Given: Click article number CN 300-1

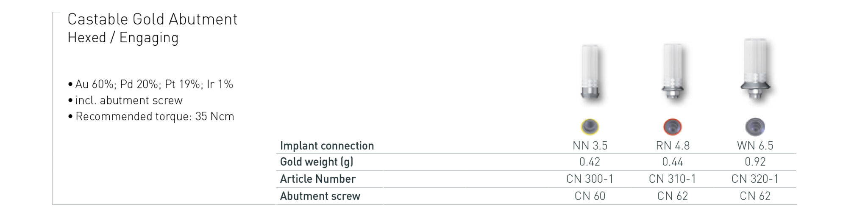Looking at the screenshot, I should pyautogui.click(x=590, y=179).
